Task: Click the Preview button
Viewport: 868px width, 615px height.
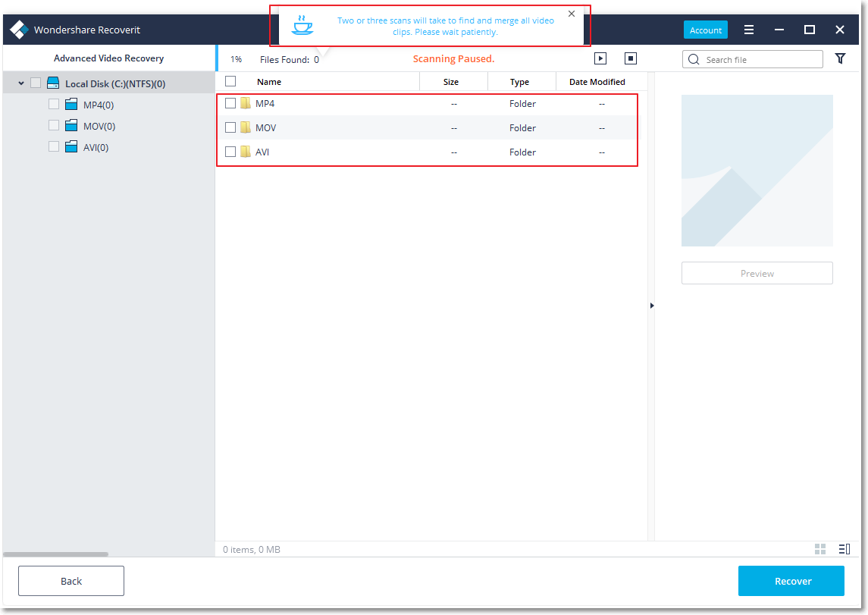Action: coord(757,273)
